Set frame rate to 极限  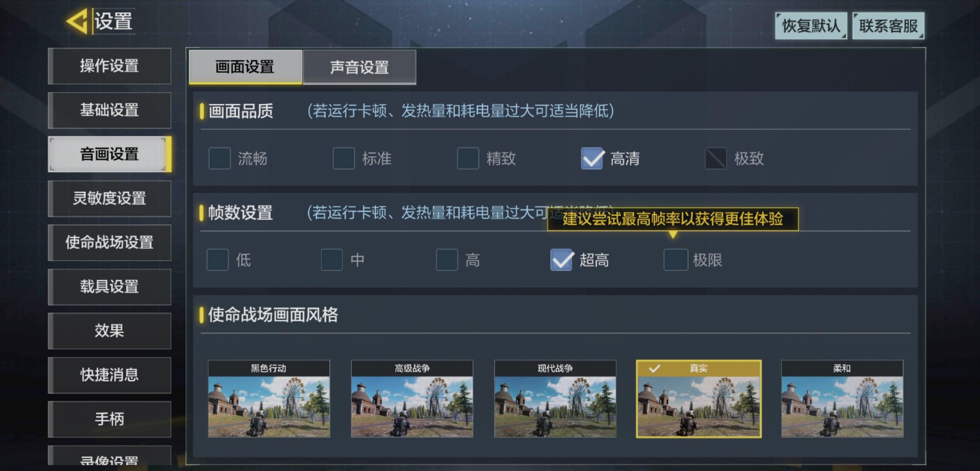coord(676,260)
